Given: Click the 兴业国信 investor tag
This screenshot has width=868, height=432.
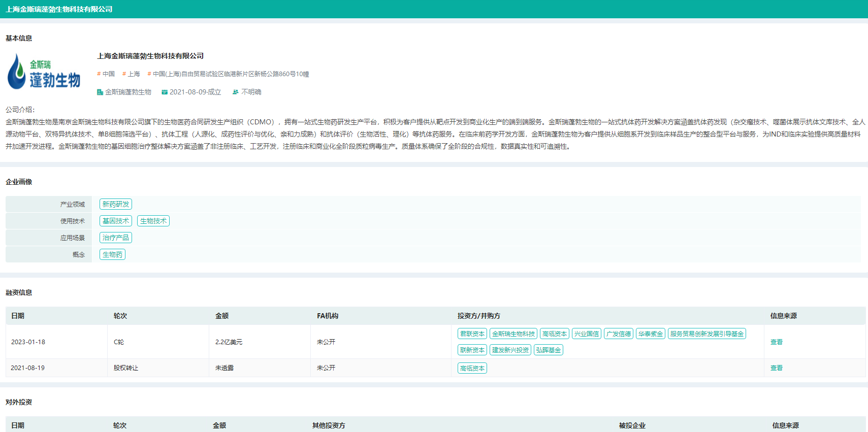Looking at the screenshot, I should pos(587,334).
